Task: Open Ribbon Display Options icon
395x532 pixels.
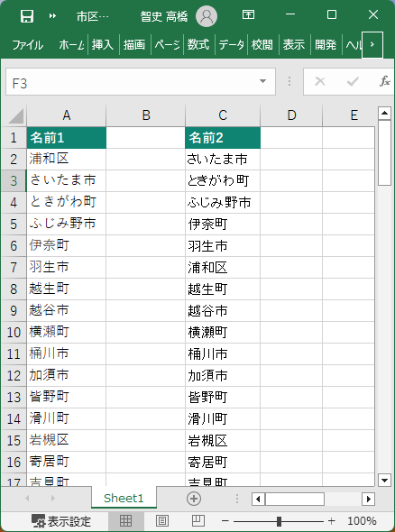Action: (x=248, y=14)
